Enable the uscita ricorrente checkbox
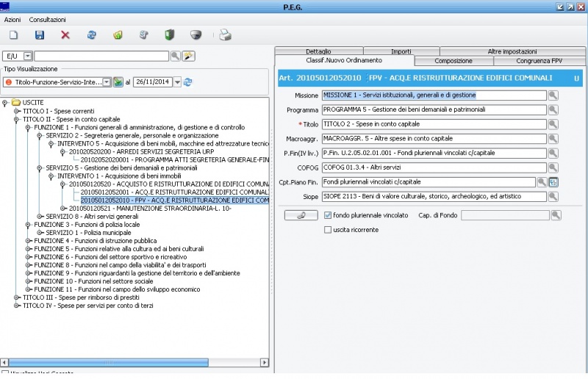Viewport: 588px width, 379px height. (328, 230)
